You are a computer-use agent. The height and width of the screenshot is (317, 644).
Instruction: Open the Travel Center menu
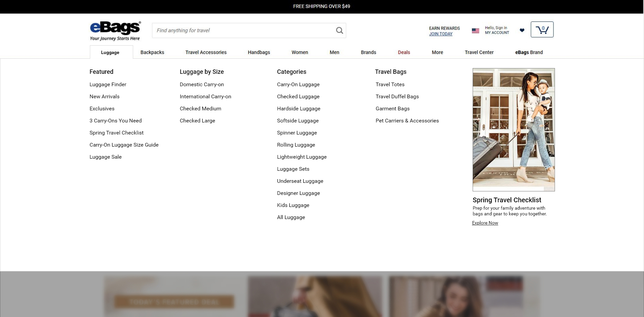479,52
